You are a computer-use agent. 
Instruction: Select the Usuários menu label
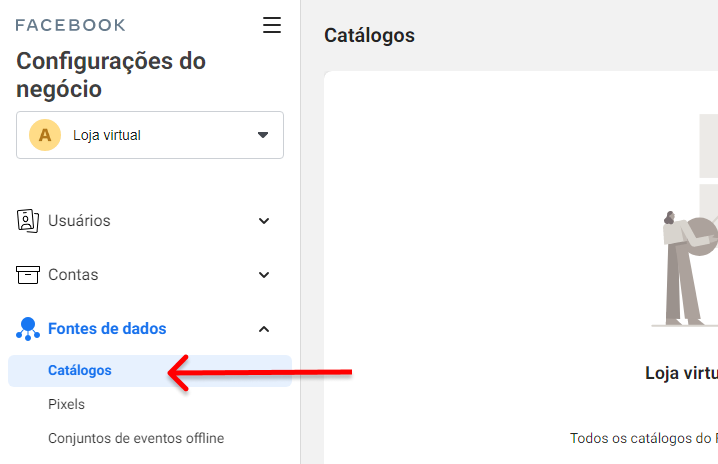click(79, 221)
